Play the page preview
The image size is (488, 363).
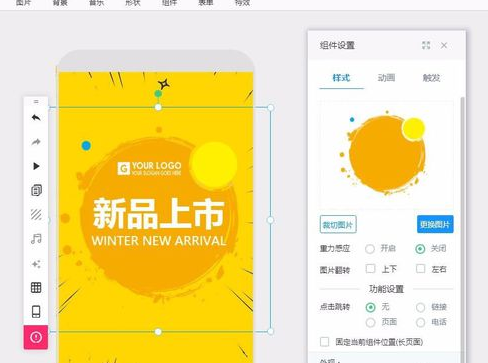tap(36, 166)
